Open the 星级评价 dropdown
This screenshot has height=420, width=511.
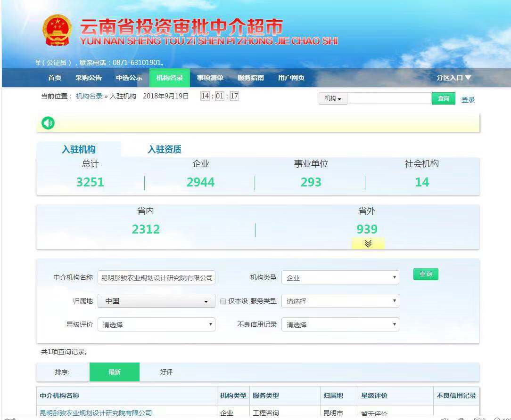tap(156, 324)
